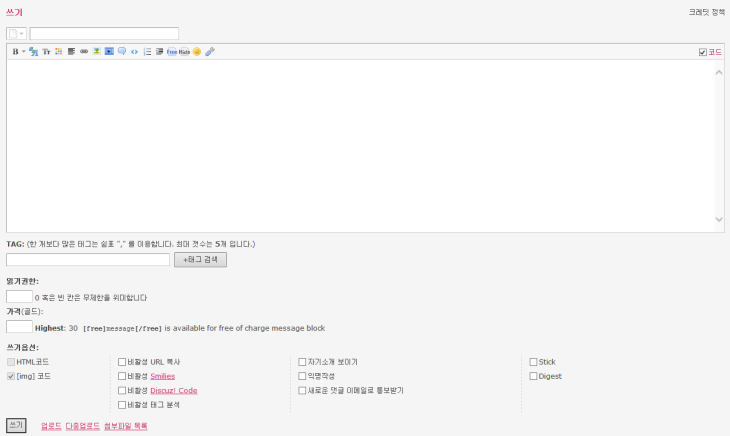Screen dimensions: 730x436
Task: Open the text color palette
Action: [59, 52]
